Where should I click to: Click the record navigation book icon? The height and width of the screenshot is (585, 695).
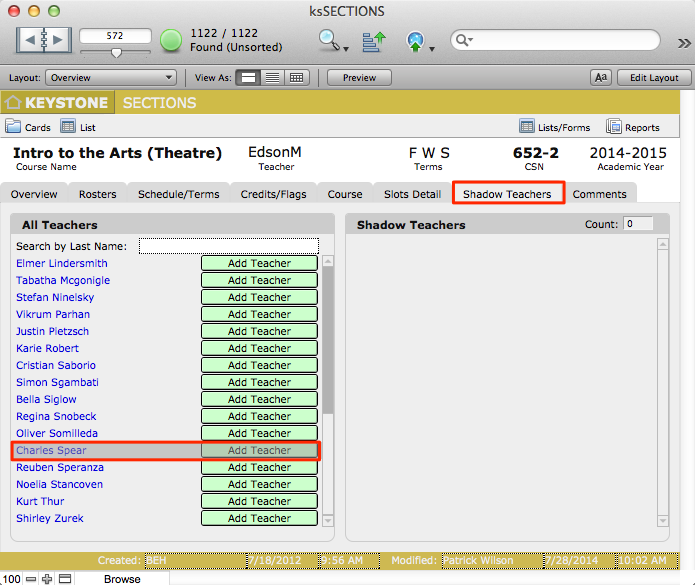(42, 41)
